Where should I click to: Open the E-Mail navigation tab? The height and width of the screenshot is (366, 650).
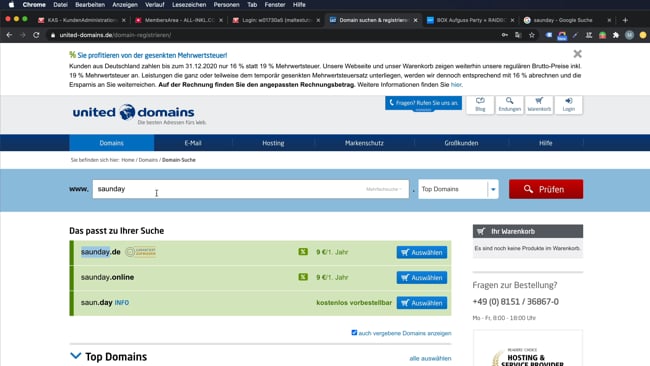coord(193,143)
